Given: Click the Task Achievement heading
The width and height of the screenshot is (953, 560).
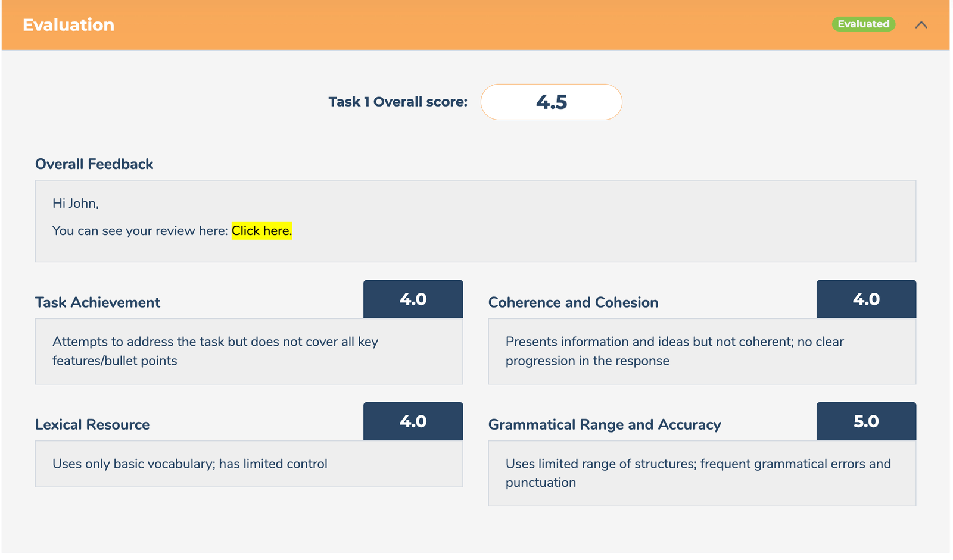Looking at the screenshot, I should (x=98, y=302).
